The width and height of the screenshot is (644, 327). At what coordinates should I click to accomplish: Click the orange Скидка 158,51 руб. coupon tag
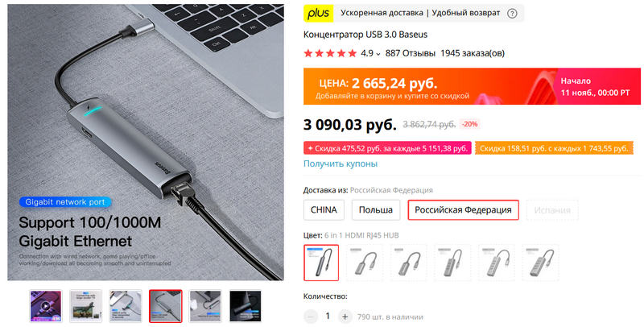coord(554,148)
